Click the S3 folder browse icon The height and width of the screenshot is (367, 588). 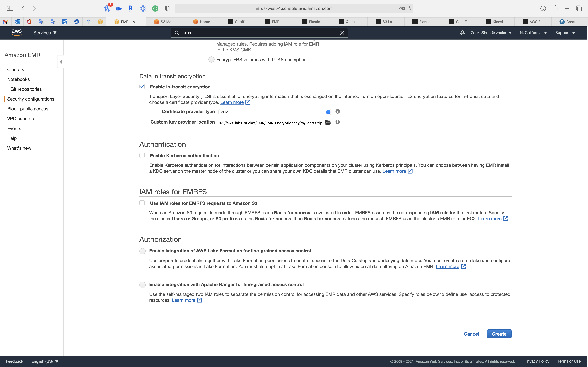click(328, 122)
